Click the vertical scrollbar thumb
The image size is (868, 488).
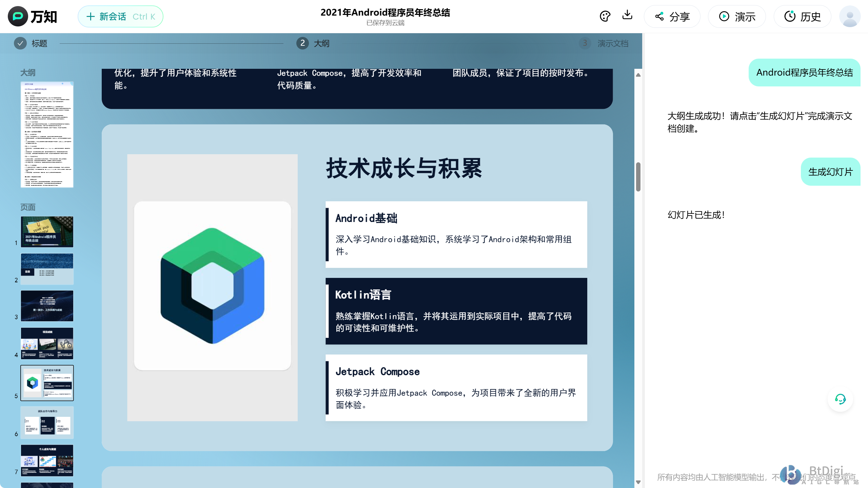click(x=638, y=177)
